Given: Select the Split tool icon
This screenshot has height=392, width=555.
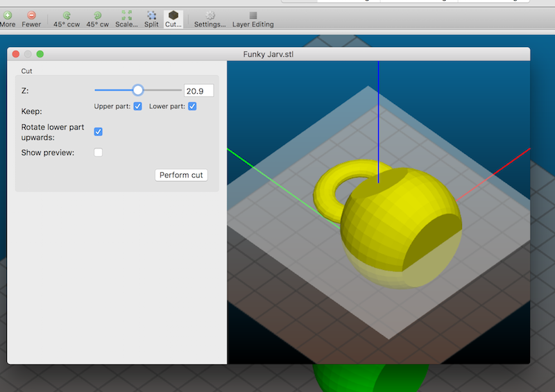Looking at the screenshot, I should click(x=151, y=15).
